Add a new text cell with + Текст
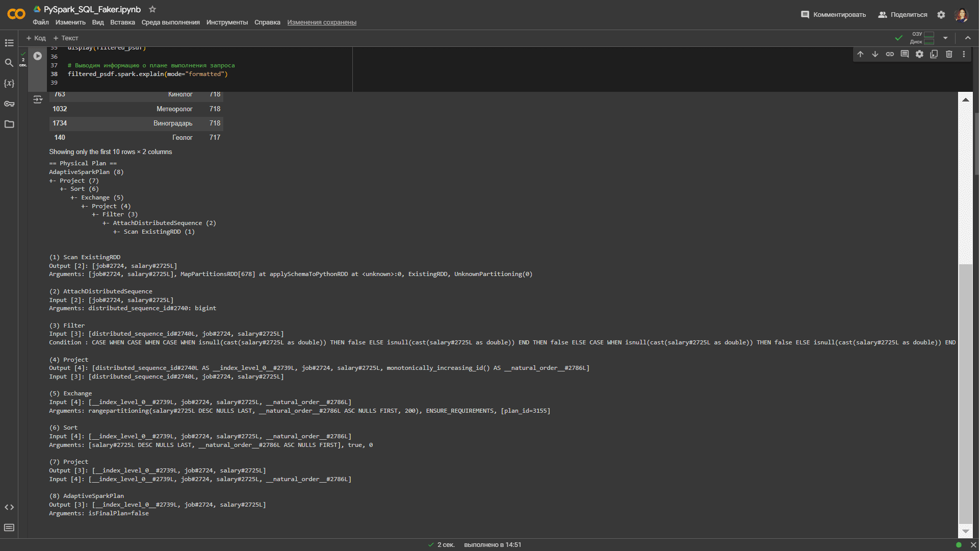 [66, 38]
